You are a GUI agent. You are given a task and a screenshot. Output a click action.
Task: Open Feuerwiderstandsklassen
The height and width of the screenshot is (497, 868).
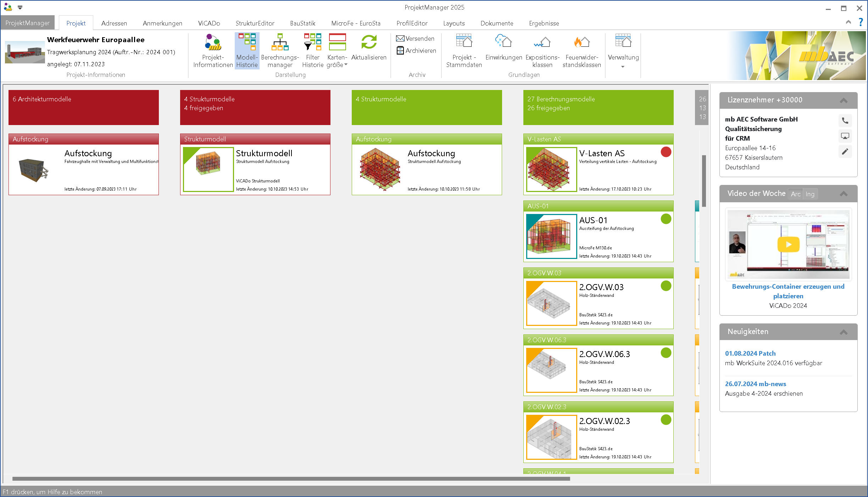tap(582, 51)
